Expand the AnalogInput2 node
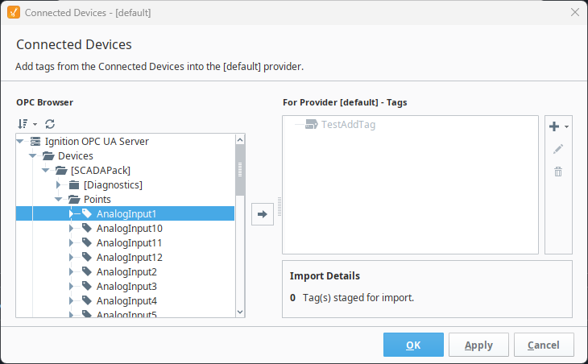Screen dimensions: 588x364 point(71,271)
